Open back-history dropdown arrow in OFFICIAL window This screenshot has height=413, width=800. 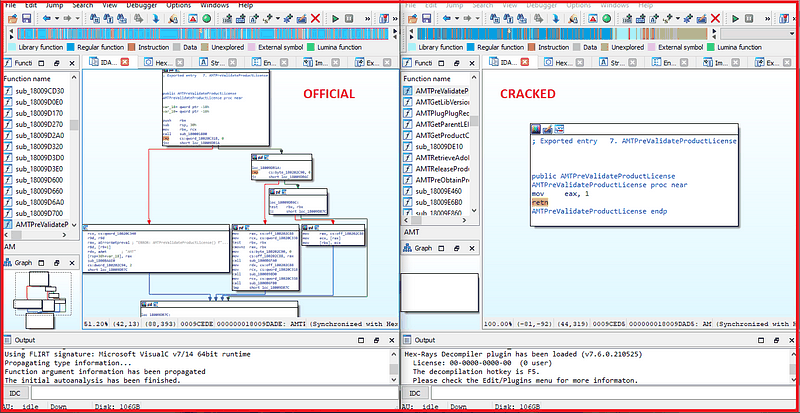(56, 19)
